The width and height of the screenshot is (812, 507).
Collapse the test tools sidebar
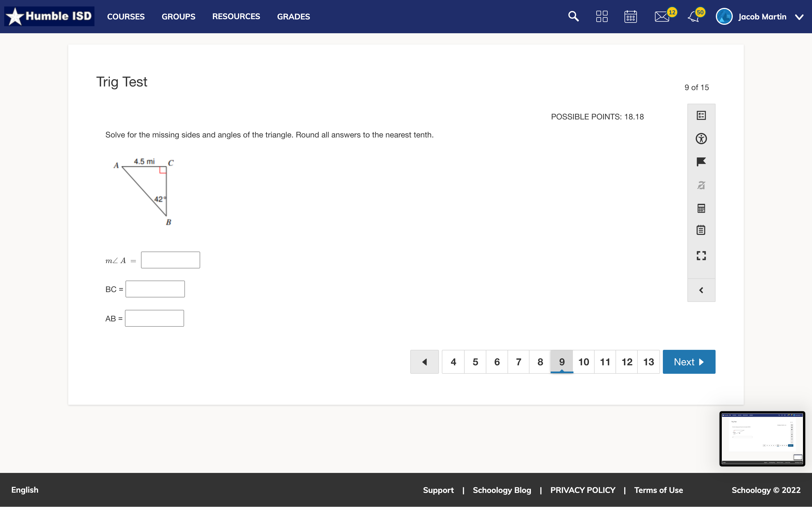(701, 290)
